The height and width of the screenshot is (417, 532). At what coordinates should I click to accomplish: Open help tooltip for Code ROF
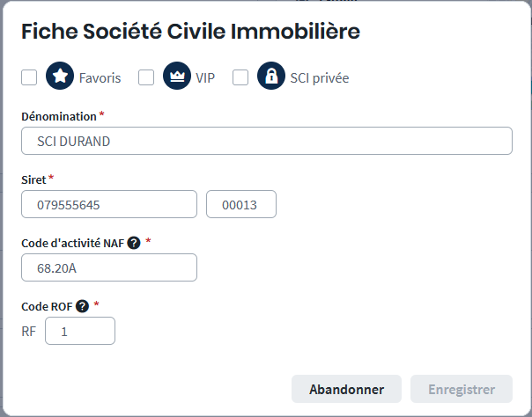click(82, 306)
